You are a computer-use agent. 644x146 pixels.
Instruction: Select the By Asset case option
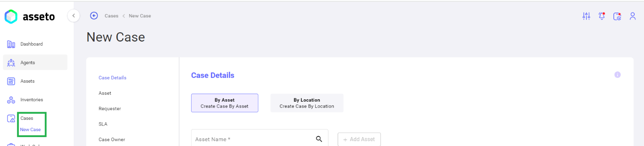tap(225, 103)
